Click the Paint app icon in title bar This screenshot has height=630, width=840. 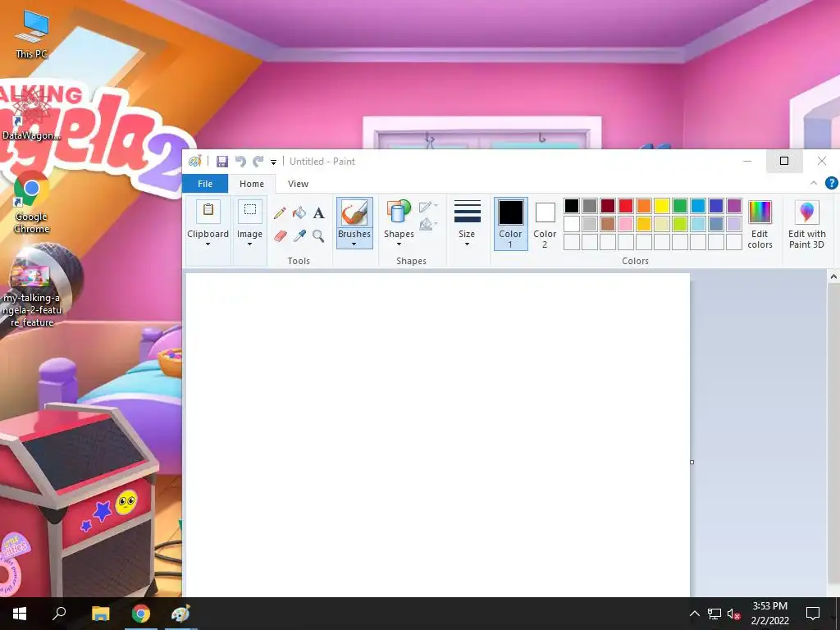pyautogui.click(x=195, y=162)
